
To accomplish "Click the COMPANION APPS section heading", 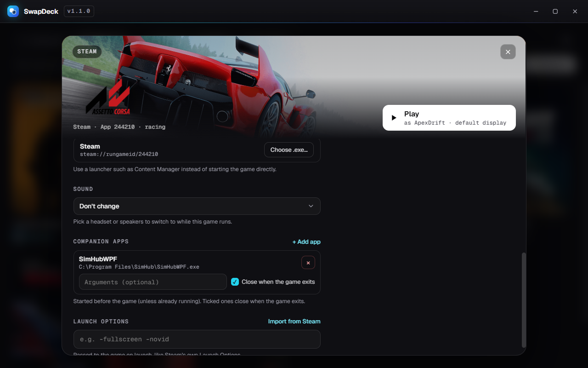I will click(101, 241).
